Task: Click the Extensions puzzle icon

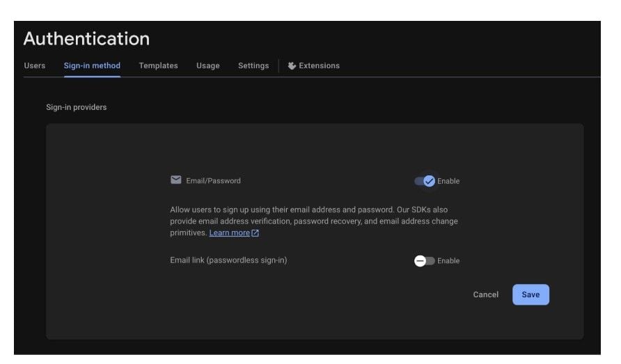Action: pyautogui.click(x=292, y=65)
